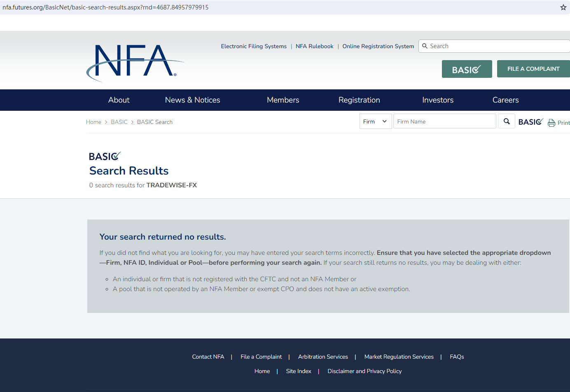Open Arbitration Services in footer

tap(323, 357)
